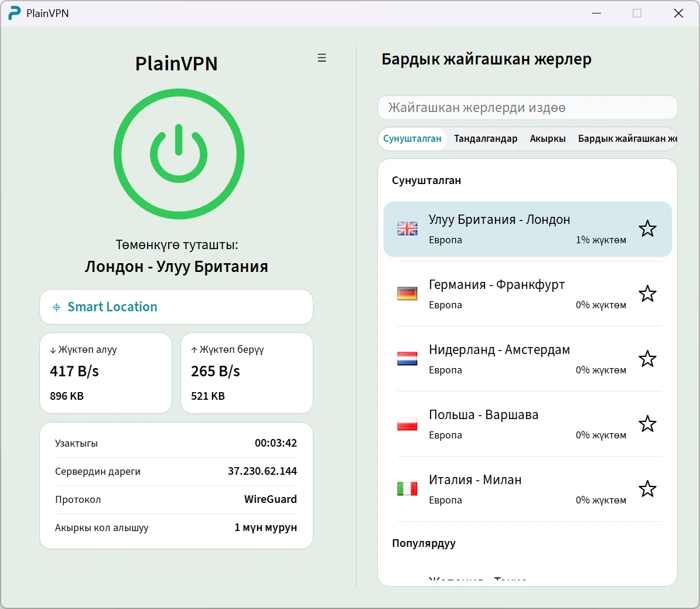Image resolution: width=700 pixels, height=609 pixels.
Task: Click 'Лондон - Улуу Британия' connected location text
Action: pyautogui.click(x=176, y=267)
